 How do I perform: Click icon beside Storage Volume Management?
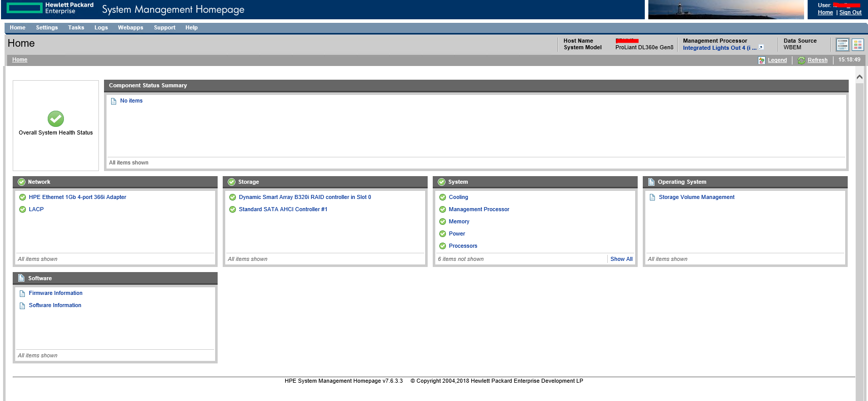(652, 197)
